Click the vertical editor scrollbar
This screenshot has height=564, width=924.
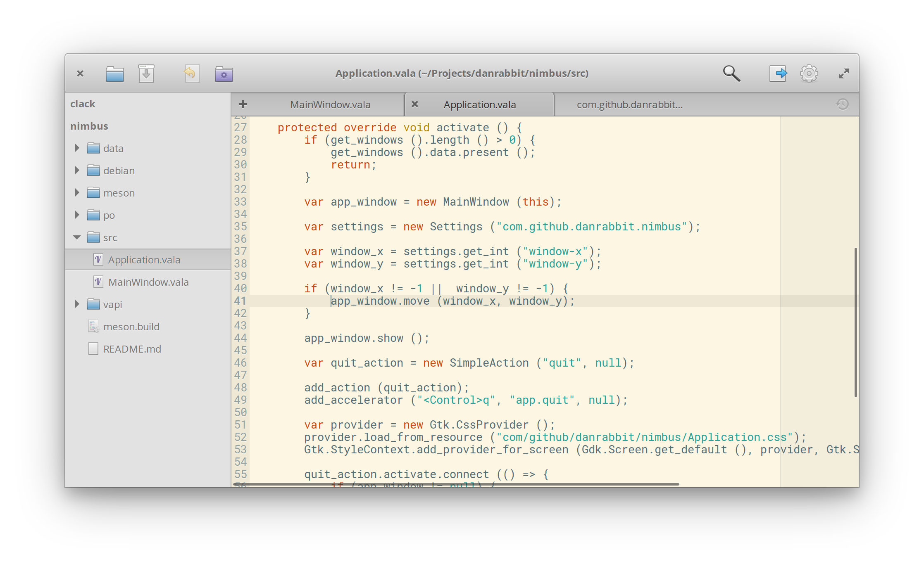coord(855,322)
